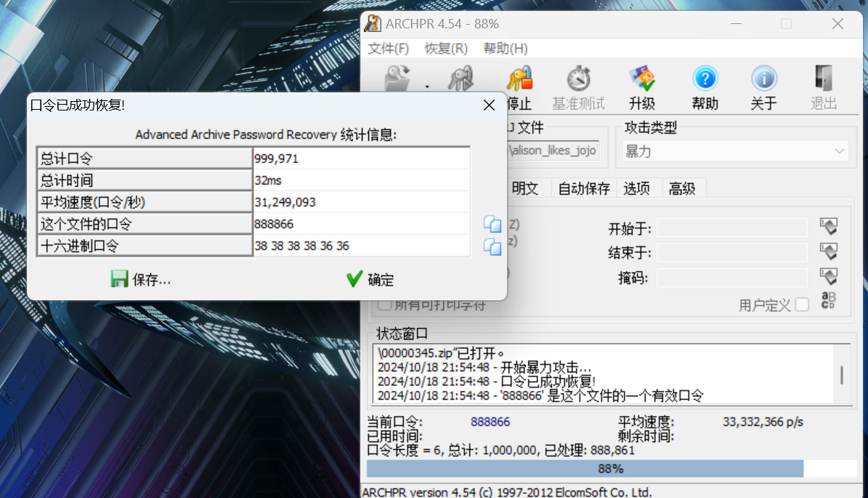Screen dimensions: 868x498
Task: Click the encrypted file path field
Action: pos(553,150)
